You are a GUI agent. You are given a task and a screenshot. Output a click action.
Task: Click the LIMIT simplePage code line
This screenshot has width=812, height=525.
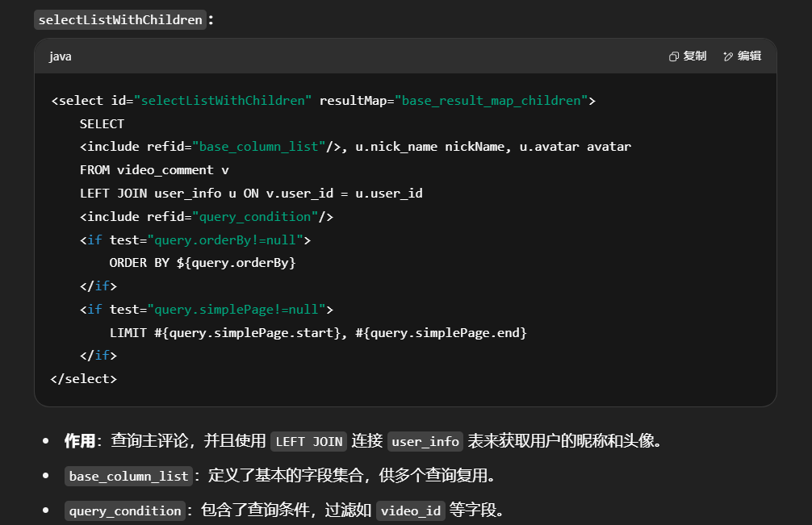click(318, 332)
